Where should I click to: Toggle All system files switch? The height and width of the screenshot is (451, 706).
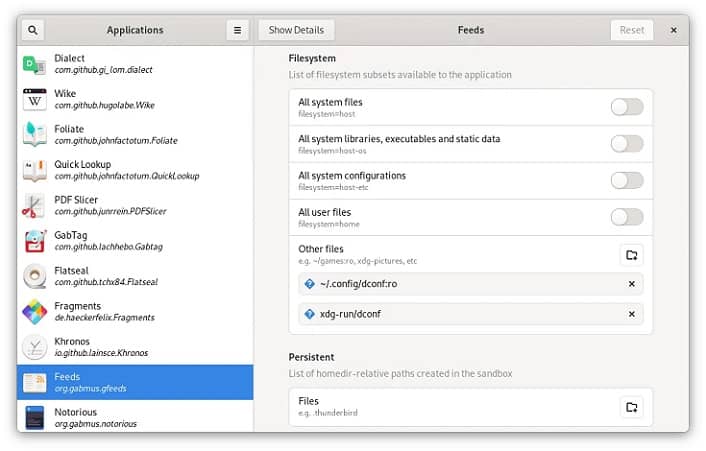627,107
